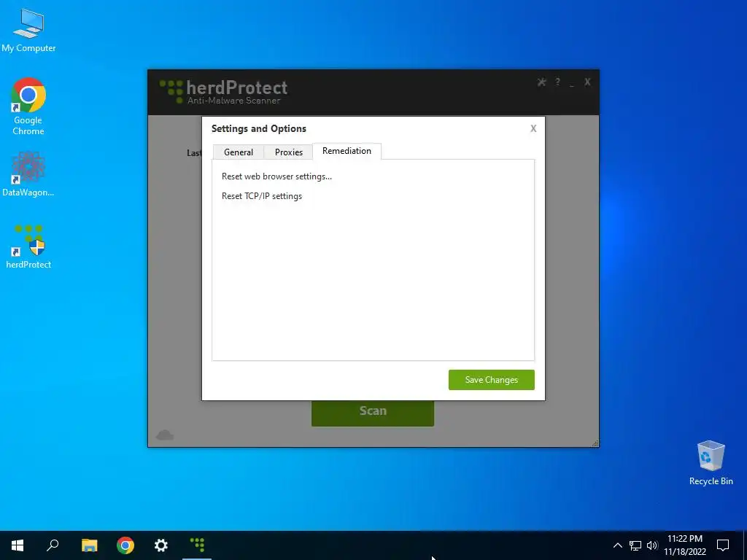The image size is (747, 560).
Task: Close the herdProtect main window
Action: click(587, 82)
